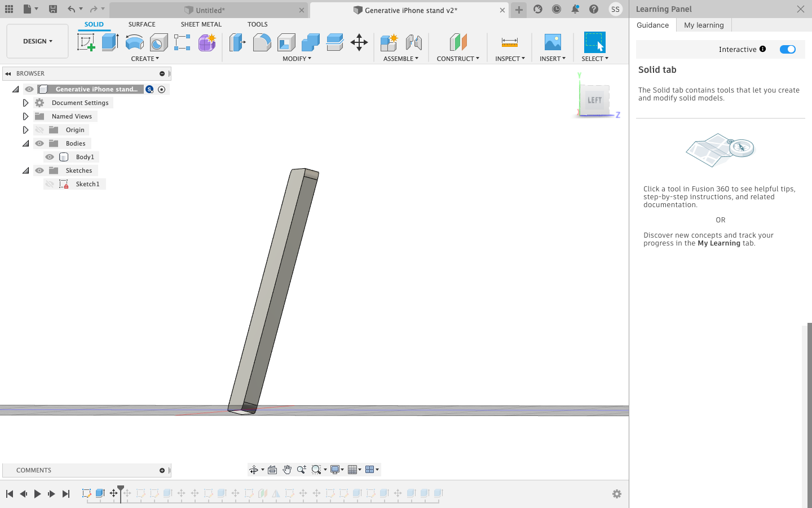Disable the Interactive switch in Learning Panel
The image size is (812, 508).
click(787, 49)
